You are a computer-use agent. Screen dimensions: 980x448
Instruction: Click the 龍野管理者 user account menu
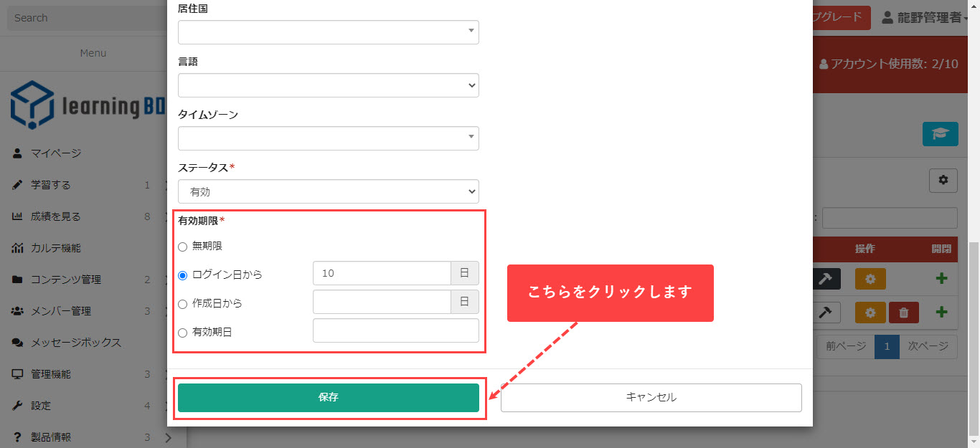(928, 18)
